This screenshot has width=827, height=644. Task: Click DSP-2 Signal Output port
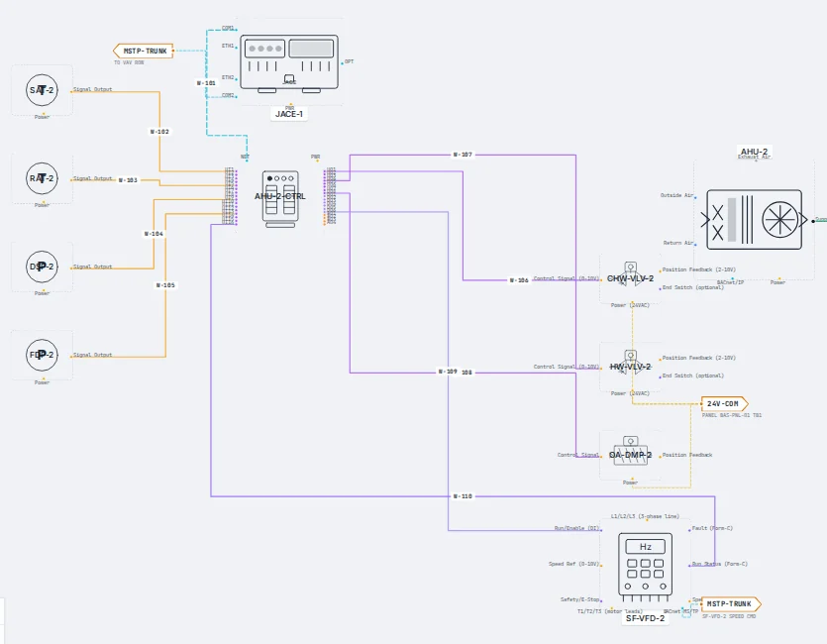click(71, 268)
